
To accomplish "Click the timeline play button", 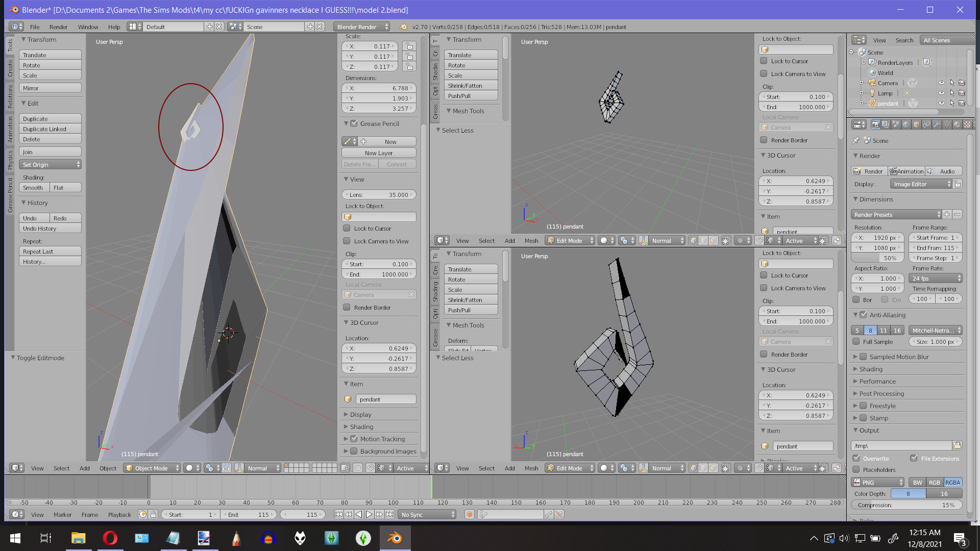I will click(x=369, y=515).
